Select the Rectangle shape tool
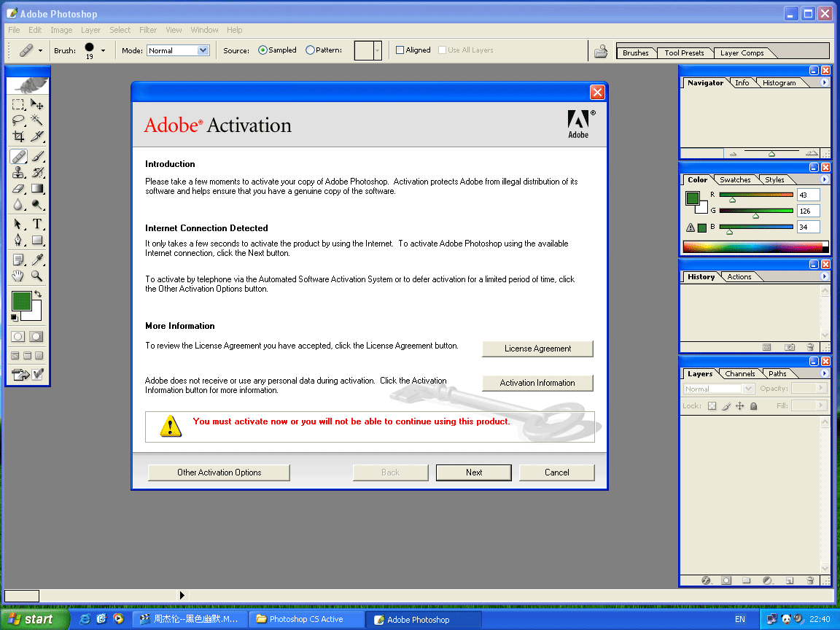Viewport: 840px width, 630px height. point(37,240)
